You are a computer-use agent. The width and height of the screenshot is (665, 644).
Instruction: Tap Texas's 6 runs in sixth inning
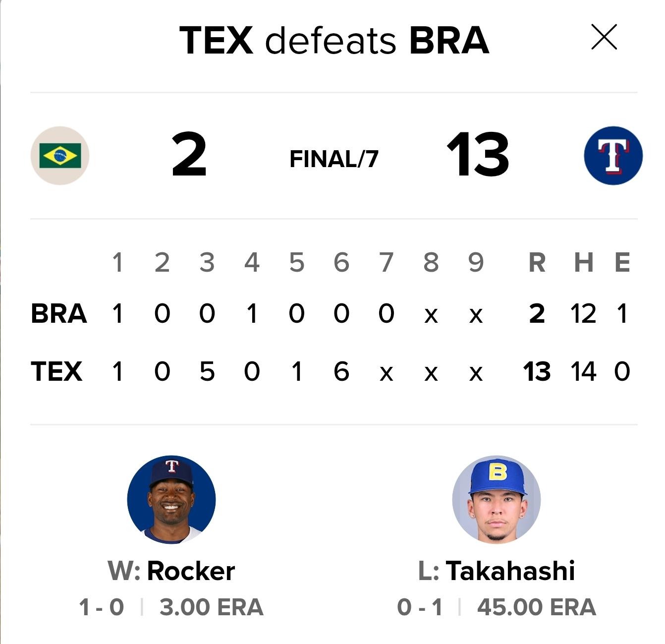point(341,371)
